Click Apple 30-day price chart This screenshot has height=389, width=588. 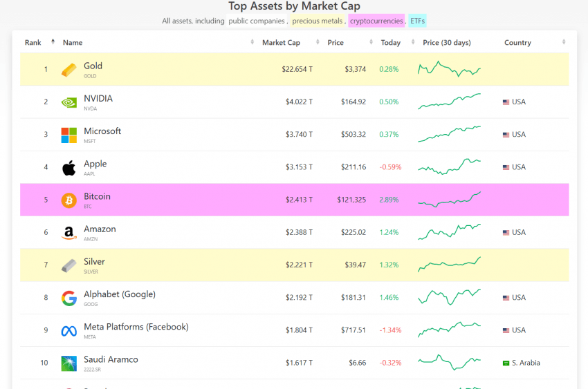pos(449,167)
